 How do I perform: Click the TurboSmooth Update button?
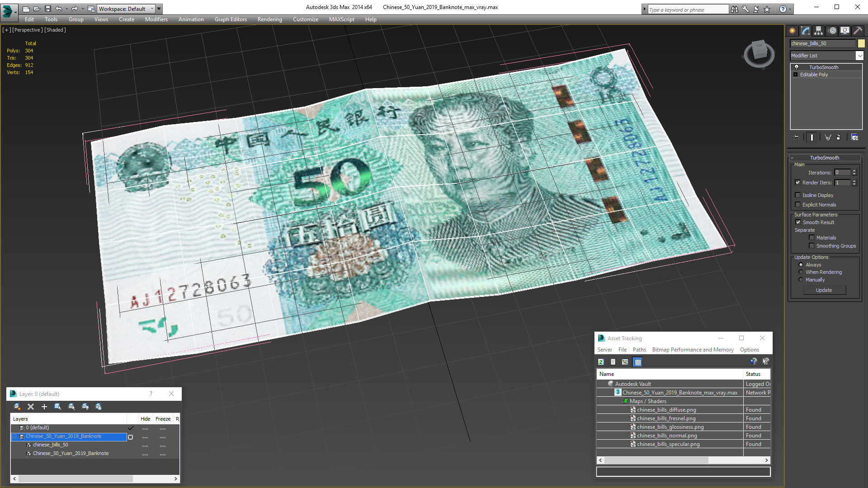coord(824,290)
